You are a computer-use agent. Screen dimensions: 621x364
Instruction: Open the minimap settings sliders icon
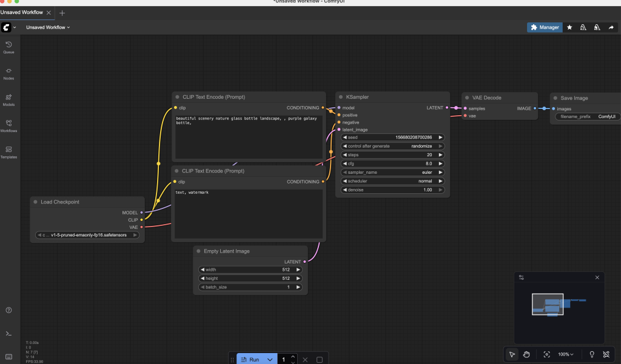click(521, 277)
